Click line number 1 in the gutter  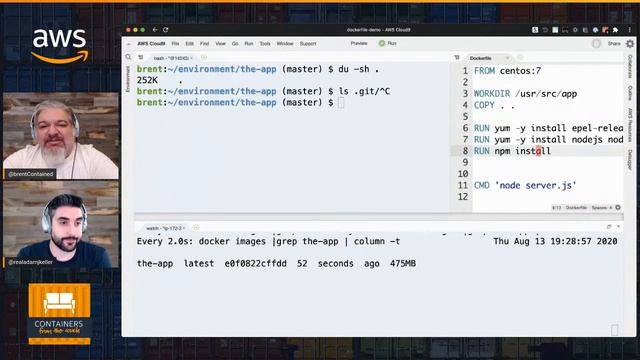pyautogui.click(x=465, y=71)
